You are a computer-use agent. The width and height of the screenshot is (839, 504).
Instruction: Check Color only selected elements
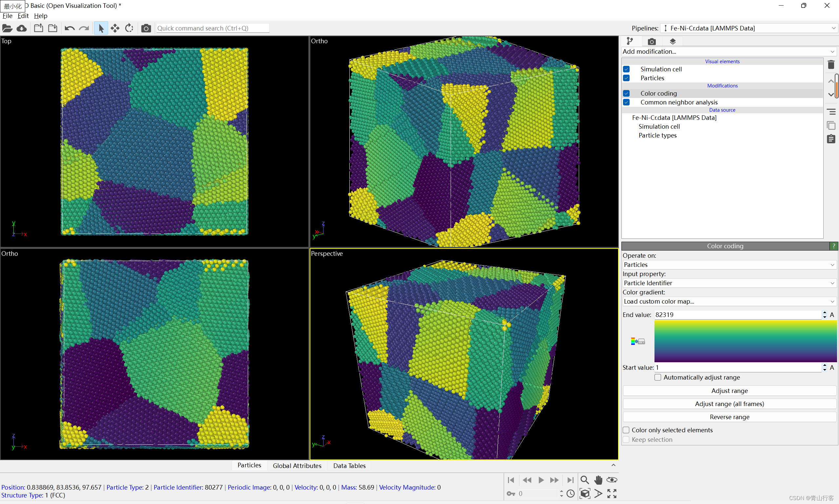pos(626,430)
